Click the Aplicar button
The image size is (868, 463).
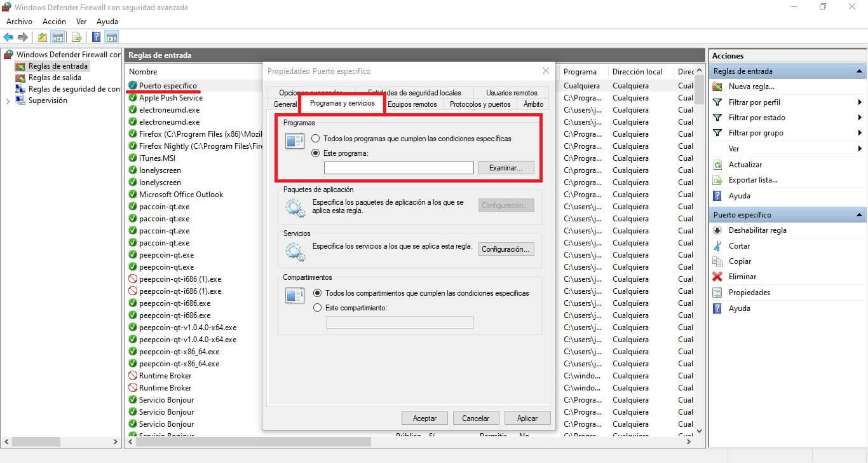527,418
